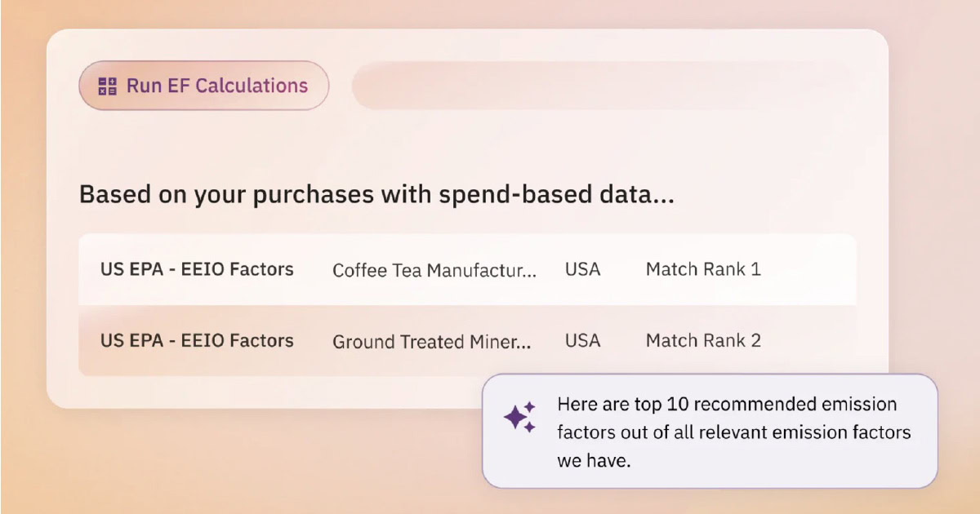Select the Coffee Tea Manufactur... entry

click(x=434, y=270)
